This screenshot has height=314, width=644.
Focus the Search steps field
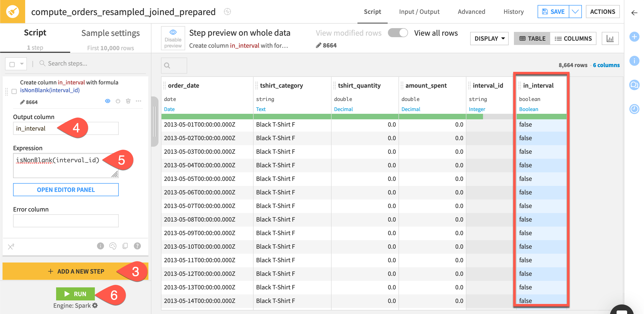[x=93, y=64]
